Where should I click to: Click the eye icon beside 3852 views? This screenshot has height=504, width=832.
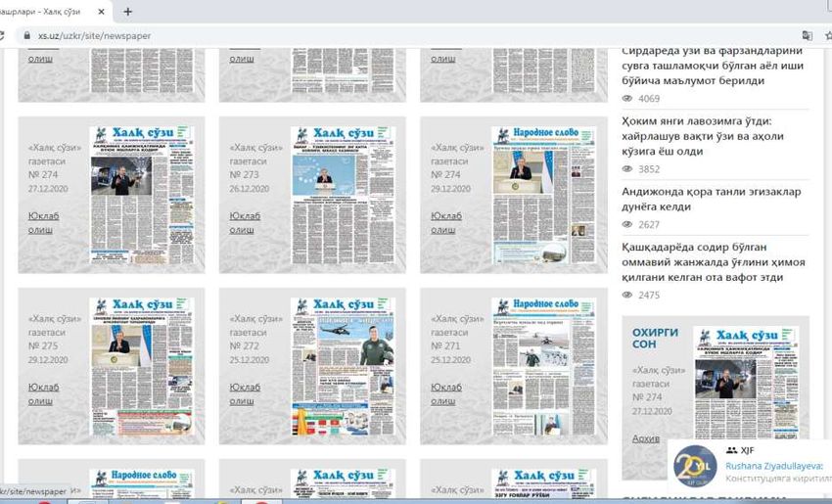click(x=627, y=169)
